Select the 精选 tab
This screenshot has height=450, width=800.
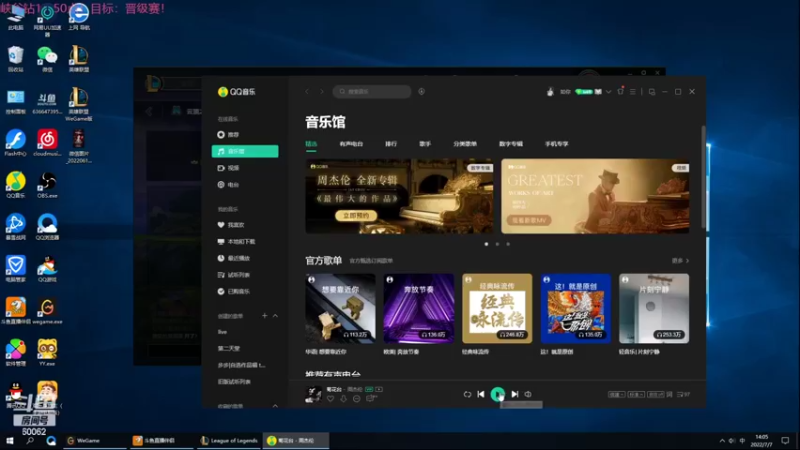pos(311,144)
